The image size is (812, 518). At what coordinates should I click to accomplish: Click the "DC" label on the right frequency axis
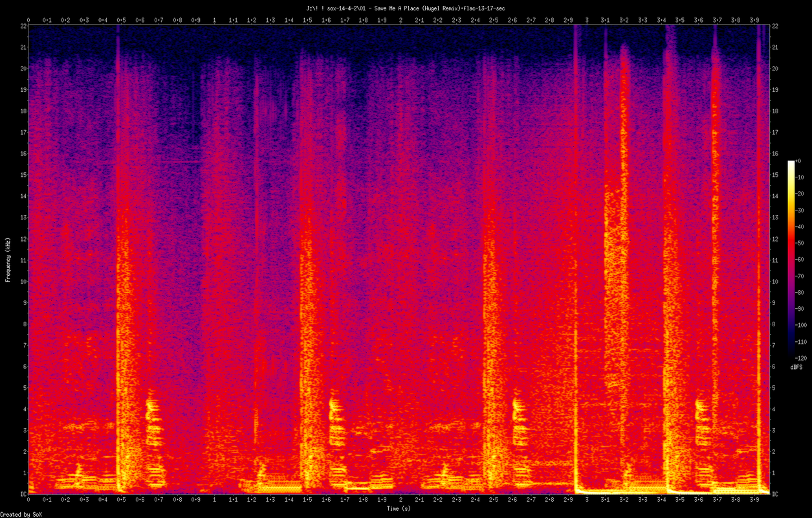tap(775, 493)
